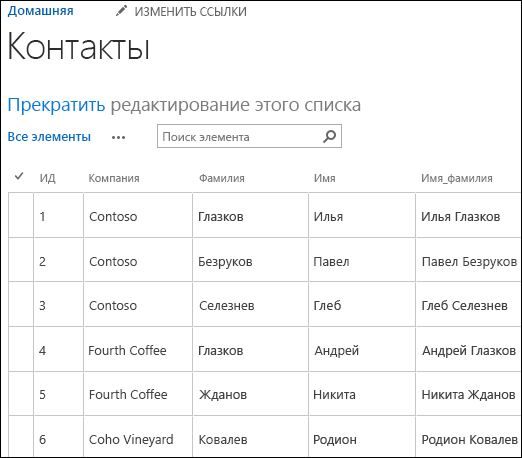Click the Илья Глазков full name cell
This screenshot has width=522, height=458.
click(x=468, y=215)
